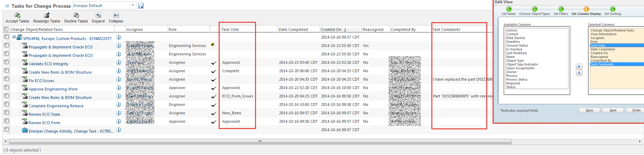Open info icon for Enerpac Change Activity row

coord(119,130)
